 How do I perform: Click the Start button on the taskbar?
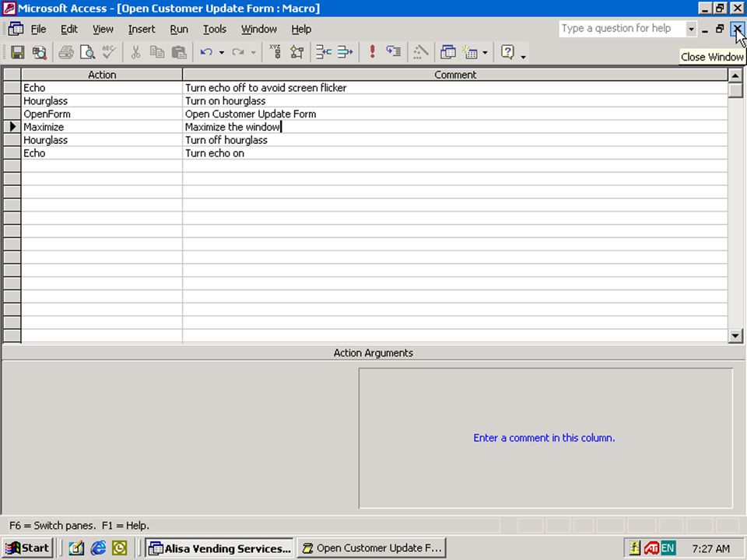click(x=28, y=548)
